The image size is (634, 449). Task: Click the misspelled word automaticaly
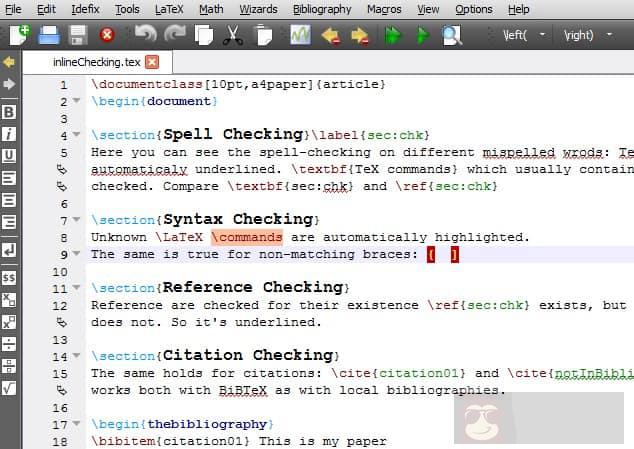click(x=139, y=169)
